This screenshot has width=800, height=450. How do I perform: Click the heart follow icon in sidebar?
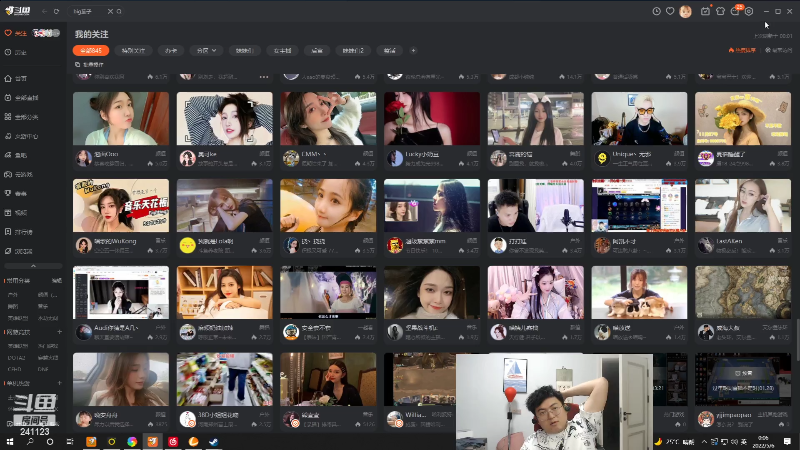pyautogui.click(x=8, y=33)
